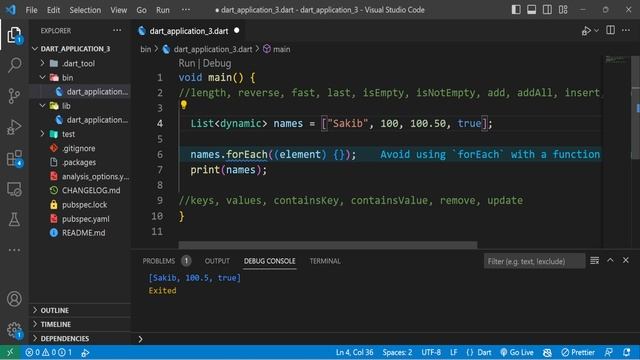Image resolution: width=640 pixels, height=360 pixels.
Task: Switch to the Terminal tab
Action: coord(325,261)
